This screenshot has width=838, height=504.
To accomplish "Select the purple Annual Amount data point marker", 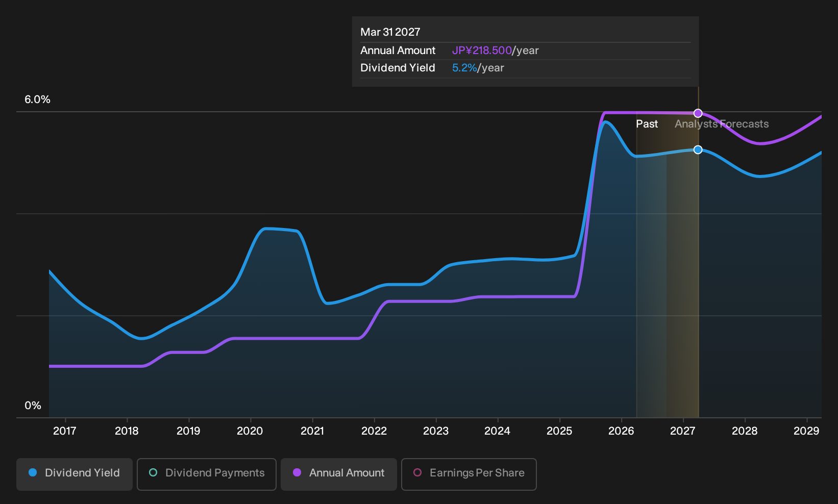I will (698, 113).
